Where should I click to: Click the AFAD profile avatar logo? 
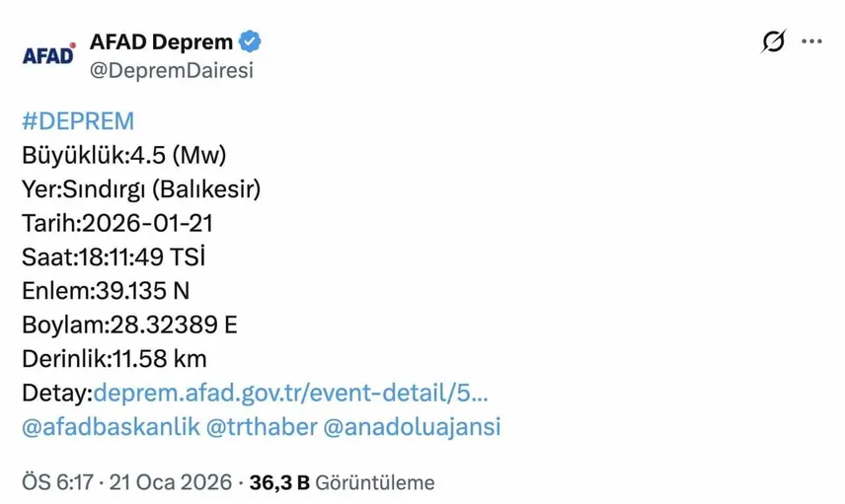pos(48,55)
